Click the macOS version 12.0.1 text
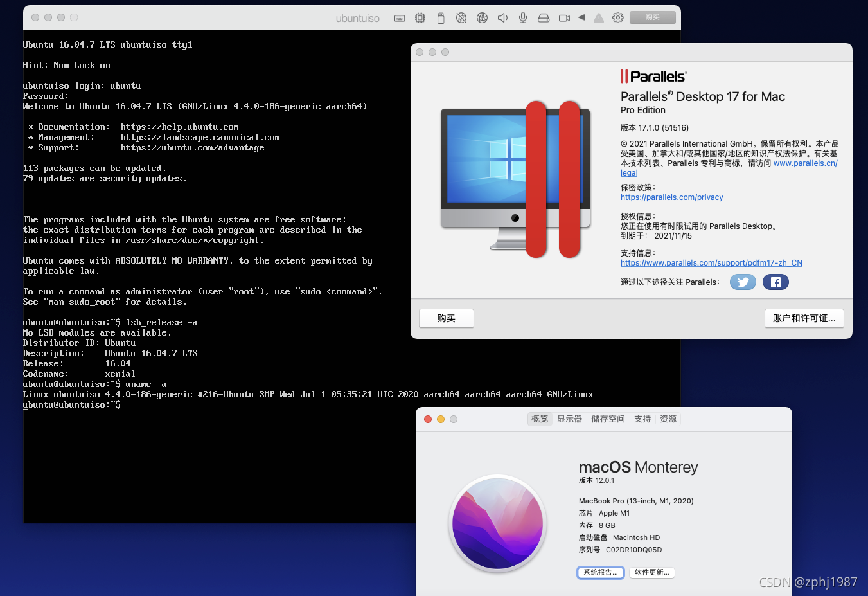Image resolution: width=868 pixels, height=596 pixels. click(x=596, y=480)
